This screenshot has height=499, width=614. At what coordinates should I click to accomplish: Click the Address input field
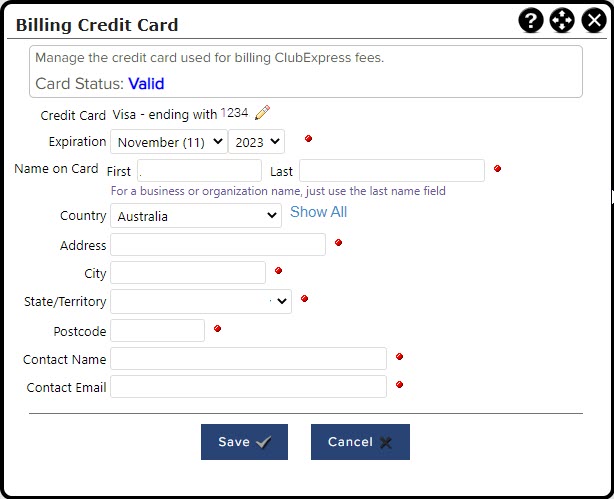(x=218, y=245)
